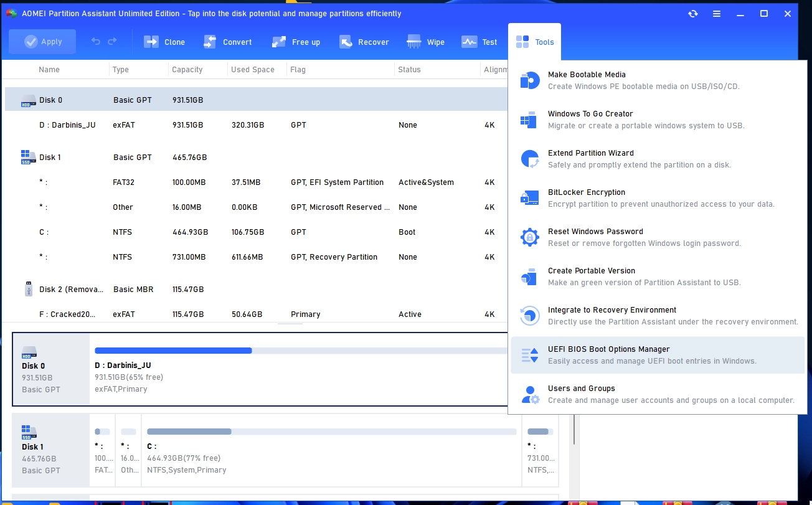The image size is (812, 505).
Task: Click the Windows To Go Creator icon
Action: coord(529,120)
